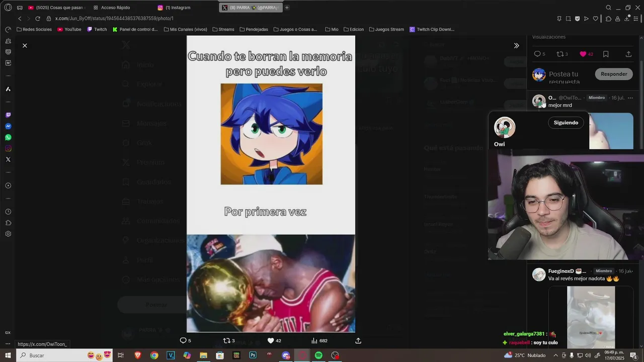Open the Twitch Clip Downloader bookmark

pyautogui.click(x=432, y=30)
